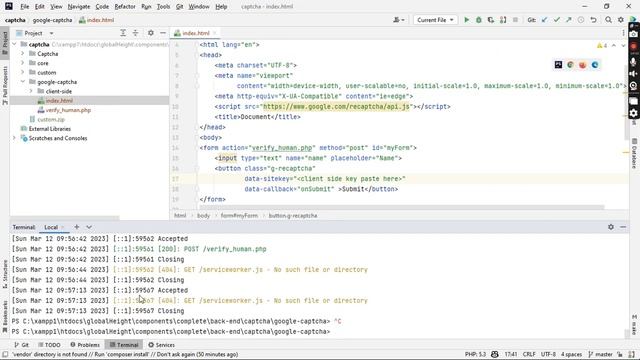Image resolution: width=640 pixels, height=360 pixels.
Task: Toggle the Bookmarks side tool window button
Action: coord(5,317)
